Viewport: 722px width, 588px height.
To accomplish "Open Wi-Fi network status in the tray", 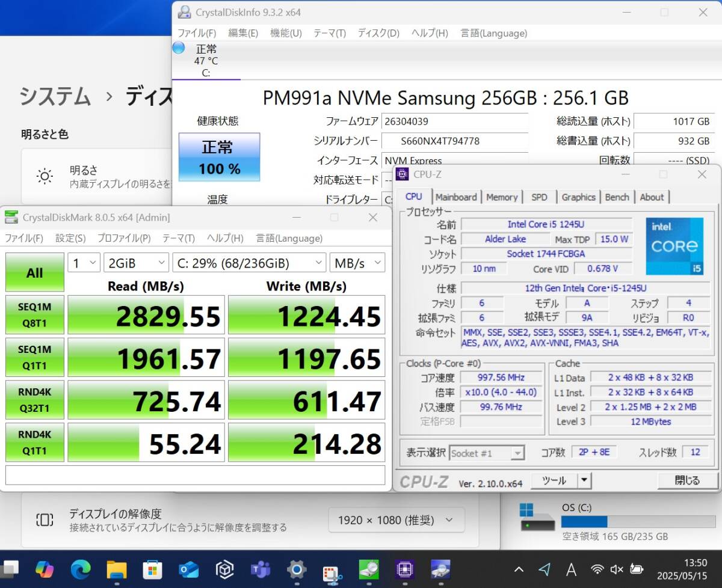I will pyautogui.click(x=597, y=569).
